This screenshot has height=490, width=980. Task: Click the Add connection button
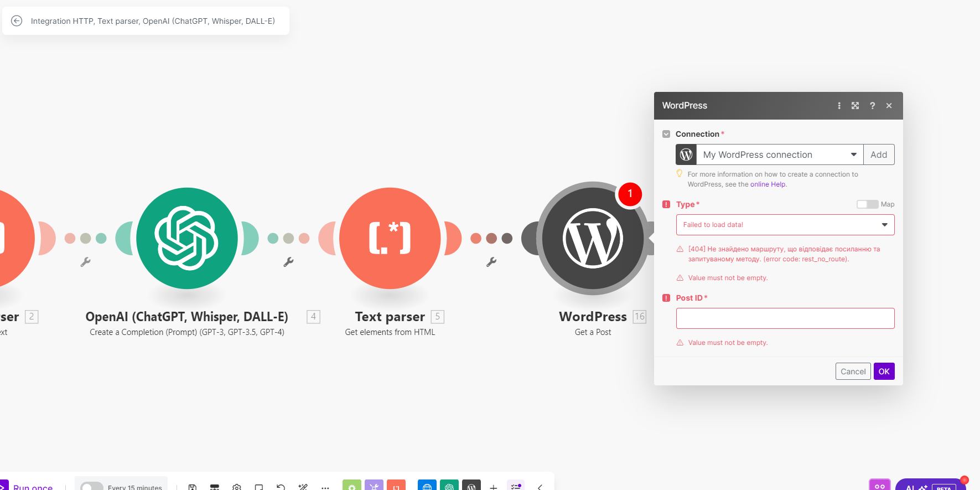879,154
